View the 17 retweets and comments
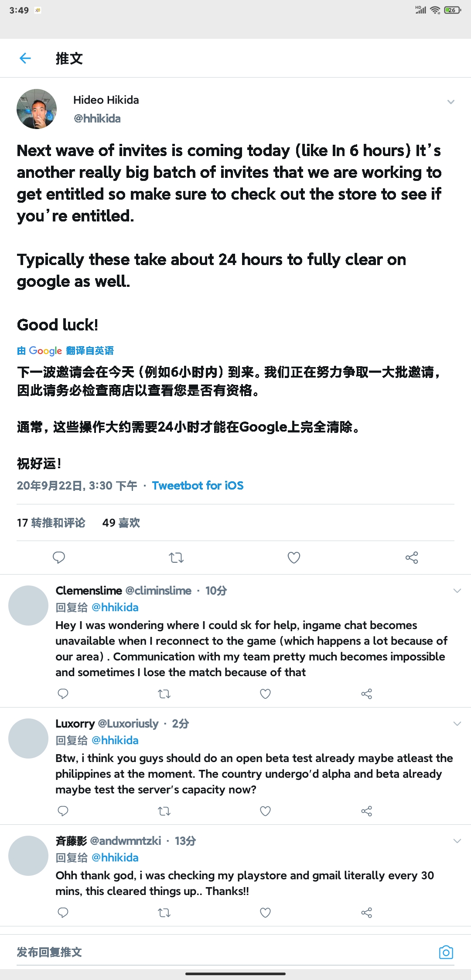This screenshot has width=471, height=980. point(51,523)
